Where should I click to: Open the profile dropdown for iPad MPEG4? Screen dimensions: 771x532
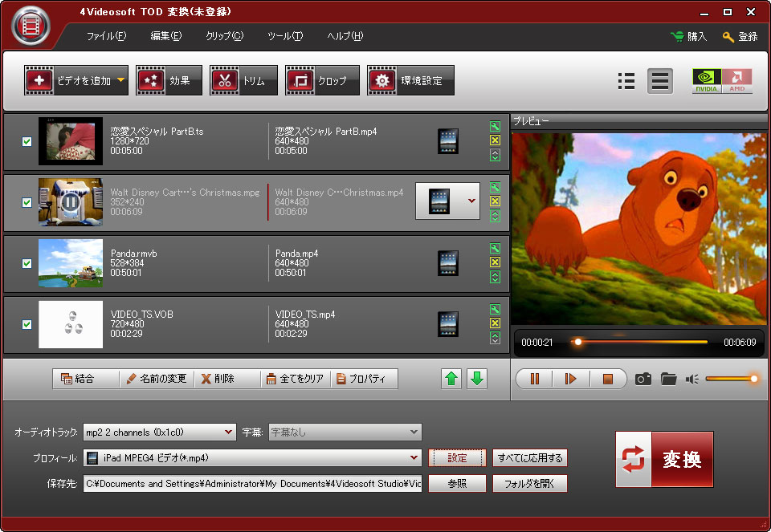click(x=414, y=458)
